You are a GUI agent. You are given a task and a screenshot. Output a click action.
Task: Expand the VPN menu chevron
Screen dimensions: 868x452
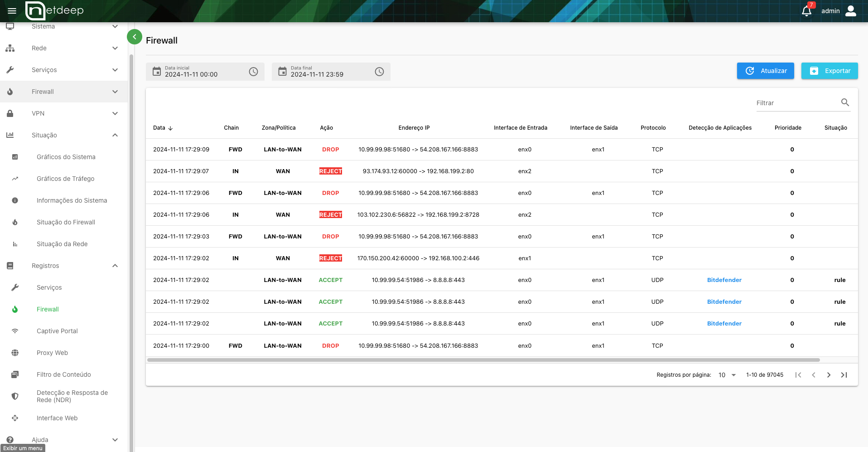[x=115, y=113]
